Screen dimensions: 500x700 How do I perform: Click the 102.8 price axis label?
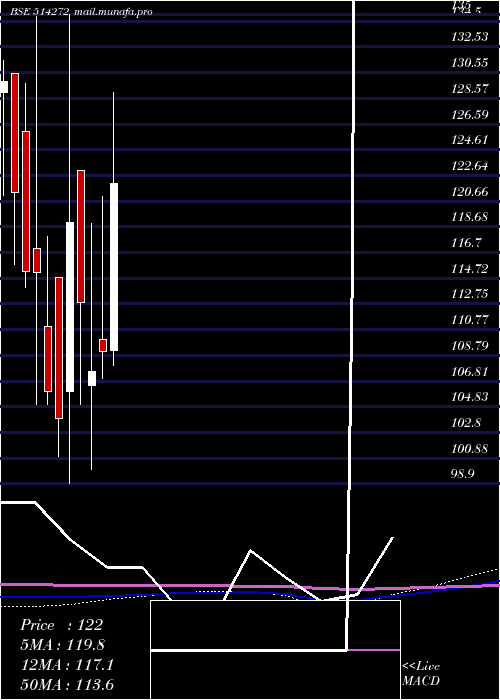point(467,423)
